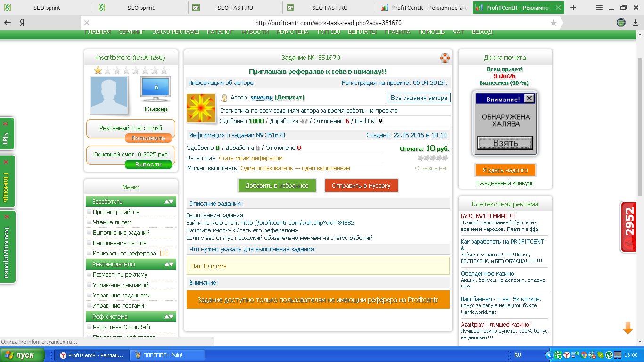Open «Управ-ние рекламой» menu item
The image size is (644, 362).
[x=121, y=285]
